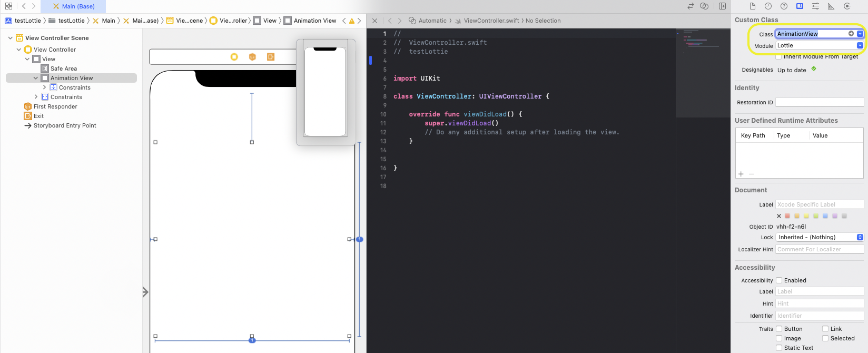Add a user defined runtime attribute
Viewport: 868px width, 353px height.
(741, 174)
